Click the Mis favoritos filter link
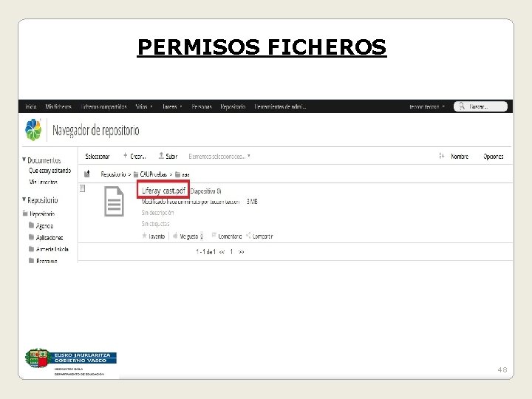This screenshot has height=399, width=532. point(43,182)
